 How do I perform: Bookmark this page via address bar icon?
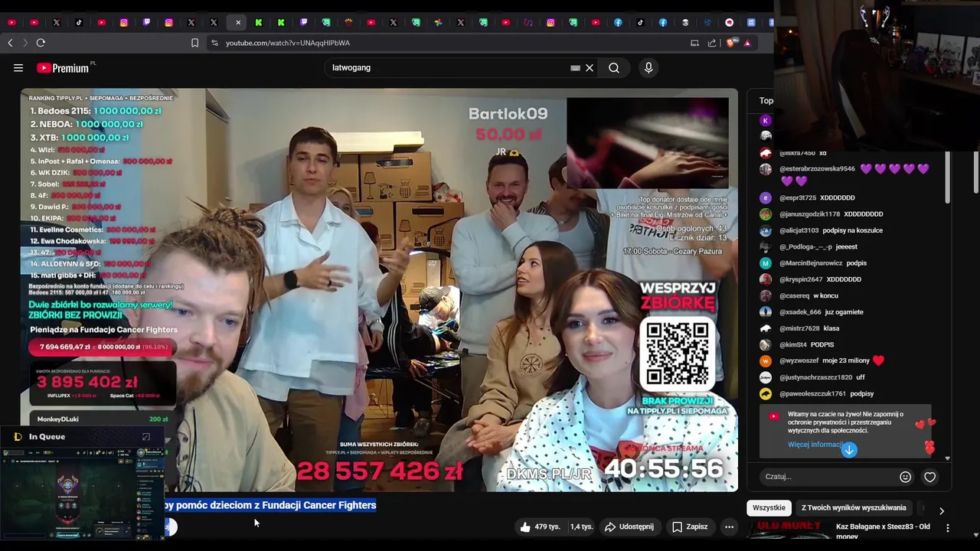[x=194, y=43]
